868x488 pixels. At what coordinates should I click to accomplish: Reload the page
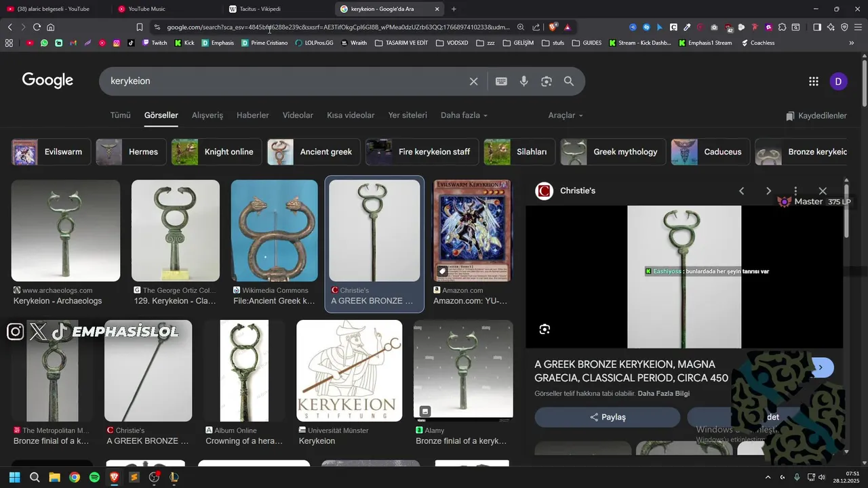click(37, 27)
